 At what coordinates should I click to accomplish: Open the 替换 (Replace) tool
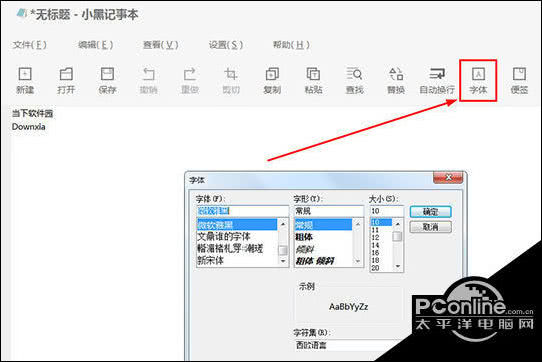396,80
